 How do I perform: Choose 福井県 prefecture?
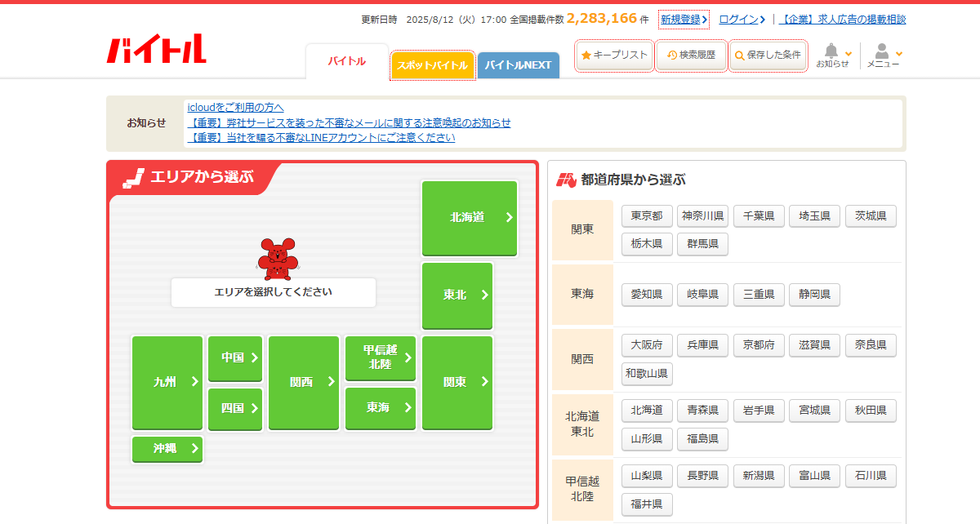pos(647,504)
